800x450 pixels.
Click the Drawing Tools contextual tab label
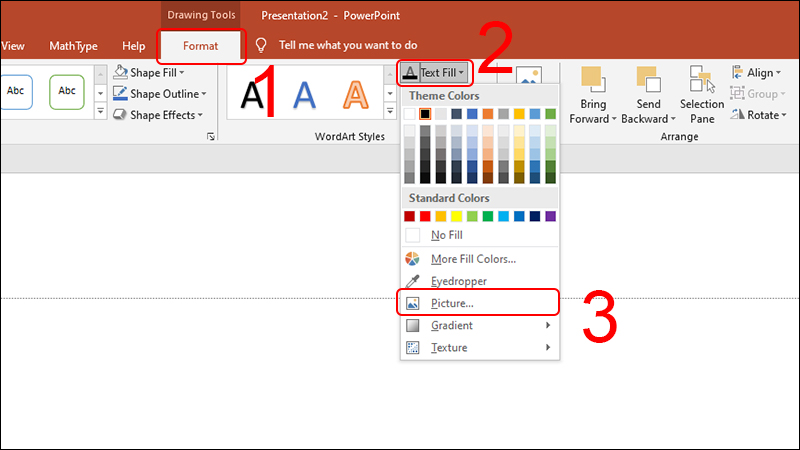click(201, 15)
